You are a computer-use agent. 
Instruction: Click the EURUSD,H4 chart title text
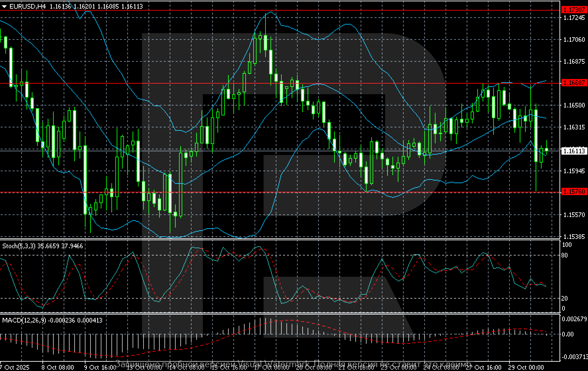[x=28, y=6]
